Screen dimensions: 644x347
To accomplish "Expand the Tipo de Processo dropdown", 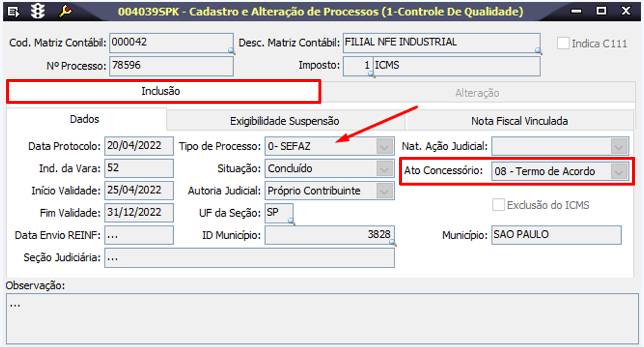I will (x=385, y=146).
